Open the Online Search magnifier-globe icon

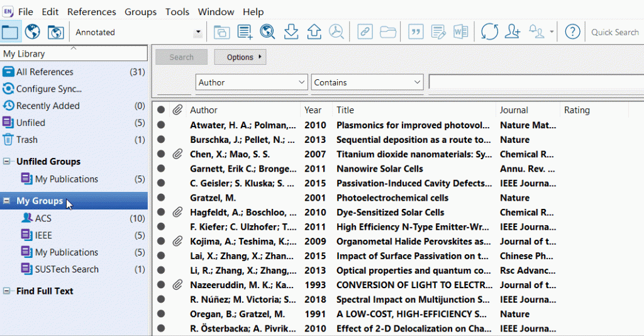[267, 31]
